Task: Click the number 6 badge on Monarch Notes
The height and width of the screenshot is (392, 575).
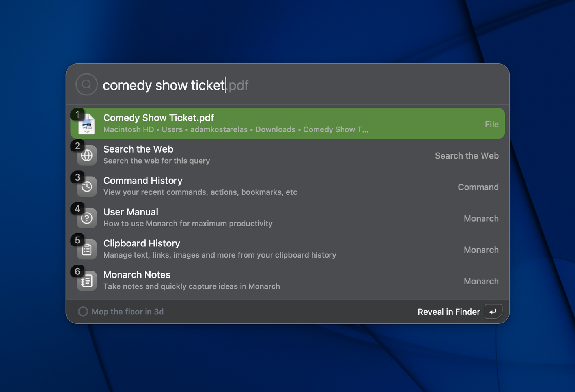Action: click(x=77, y=271)
